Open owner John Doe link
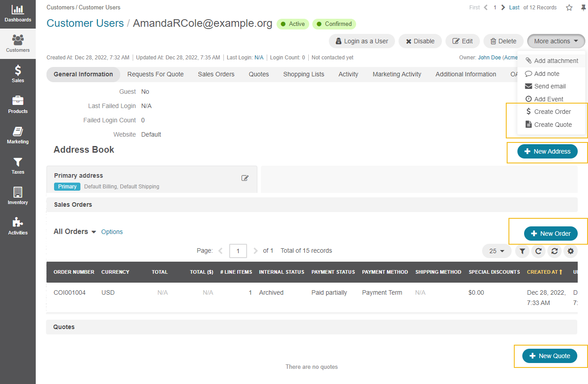 pyautogui.click(x=490, y=58)
